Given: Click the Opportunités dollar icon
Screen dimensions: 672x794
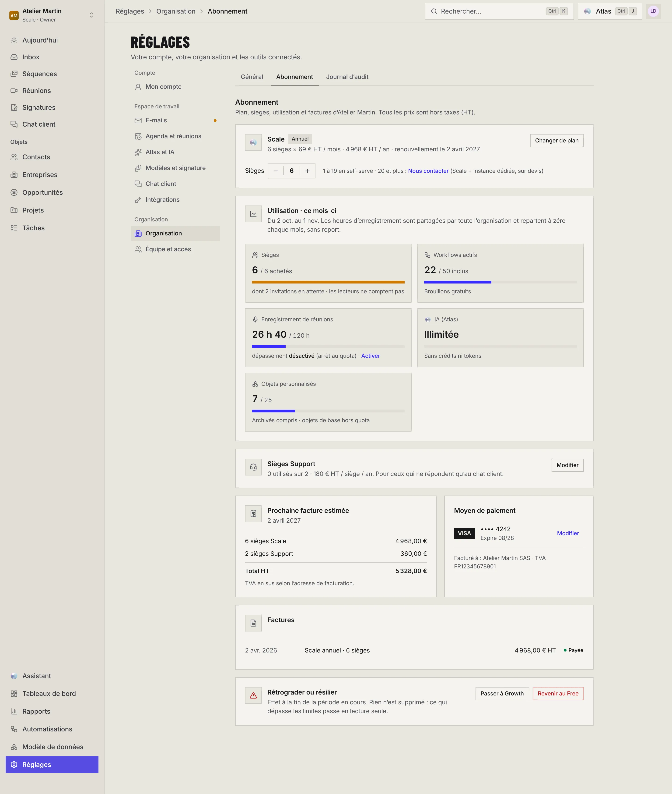Looking at the screenshot, I should point(14,192).
